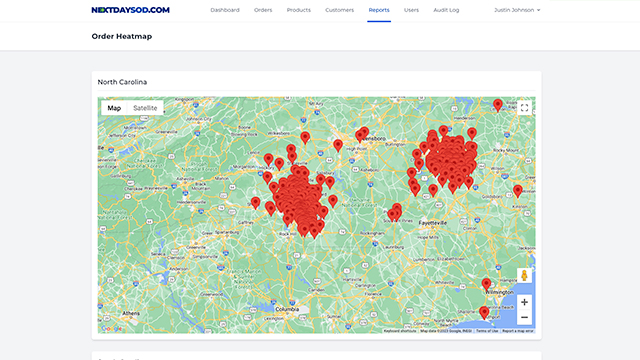
Task: Go to the Dashboard tab
Action: (225, 10)
